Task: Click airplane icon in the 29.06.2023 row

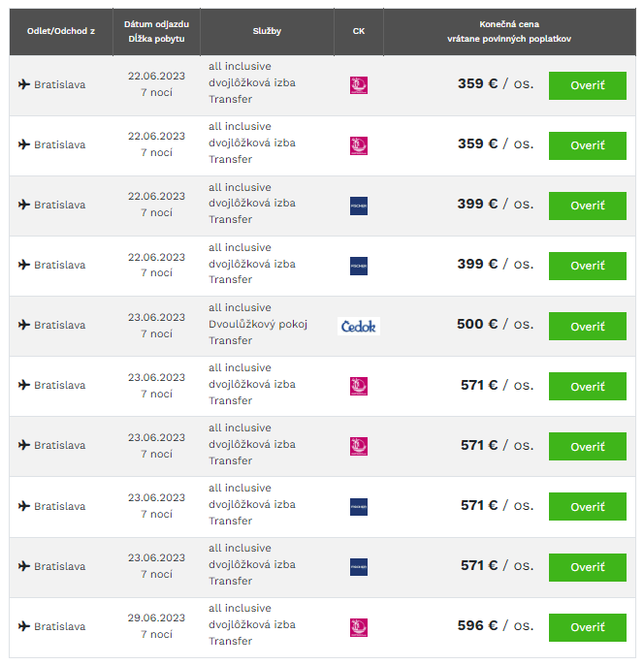Action: (x=24, y=626)
